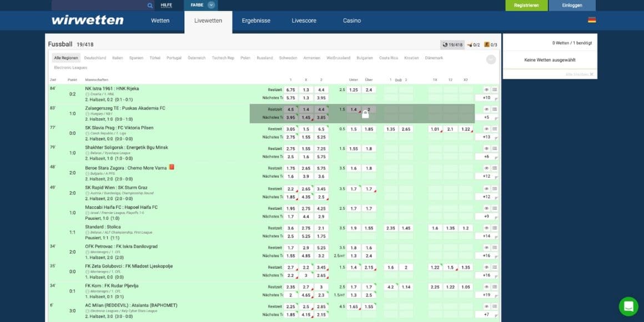
Task: Toggle eye watch icon for FK Kom match
Action: (x=486, y=287)
